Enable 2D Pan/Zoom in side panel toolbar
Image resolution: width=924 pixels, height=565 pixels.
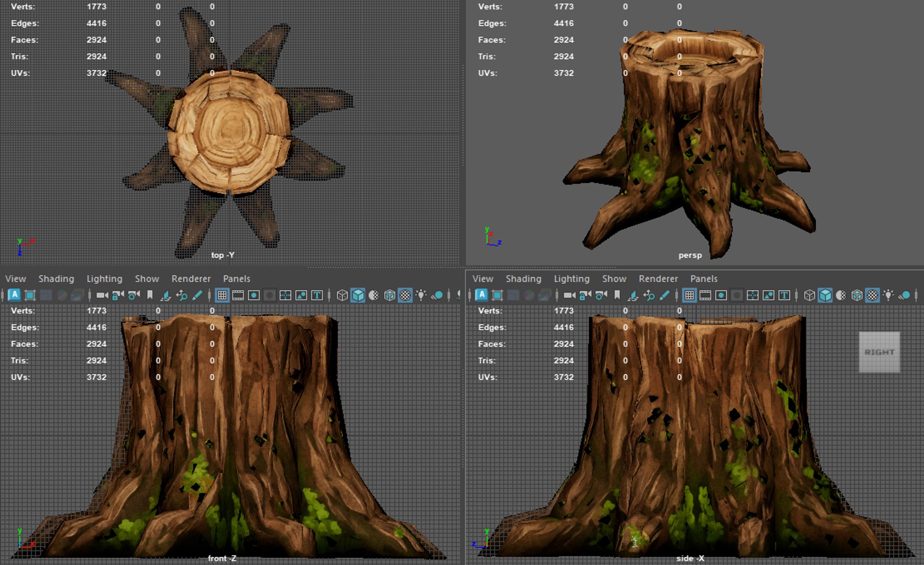tap(649, 296)
